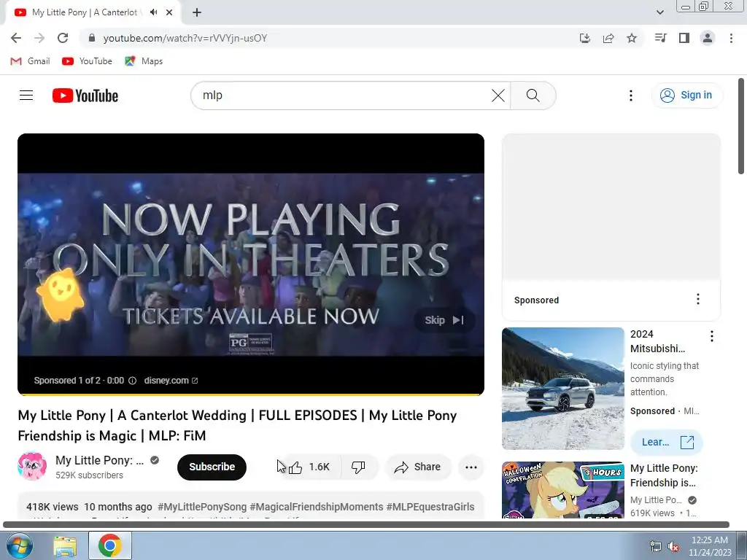Screen dimensions: 747x560
Task: Click the #MyLittlePonySong hashtag
Action: point(202,507)
